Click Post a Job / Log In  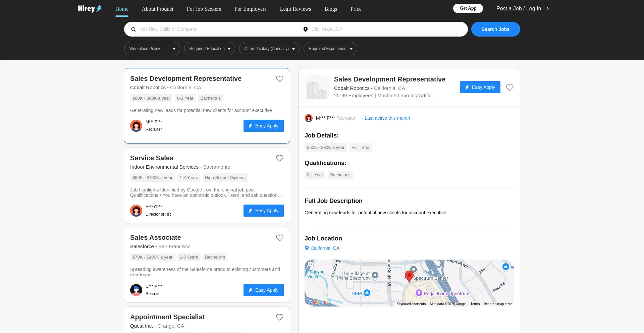coord(519,9)
